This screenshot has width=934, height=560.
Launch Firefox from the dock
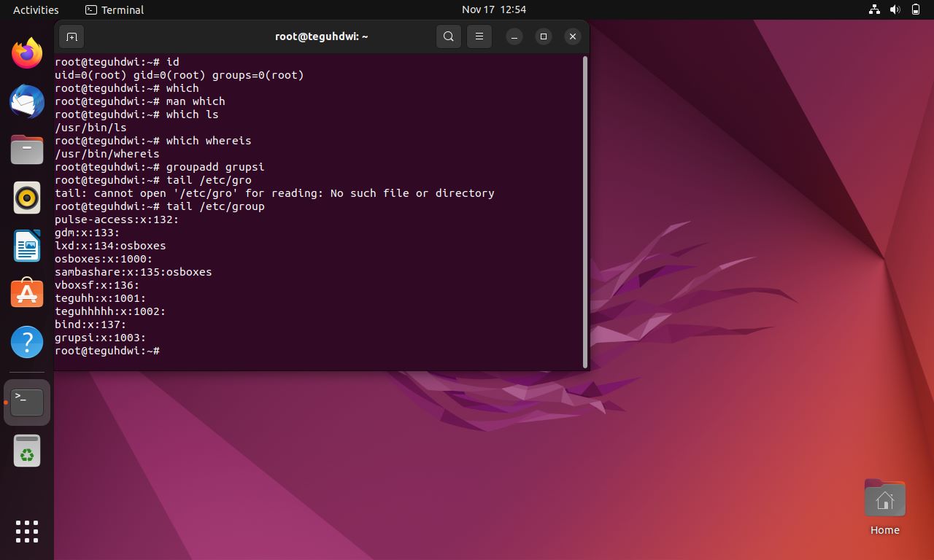(x=27, y=53)
